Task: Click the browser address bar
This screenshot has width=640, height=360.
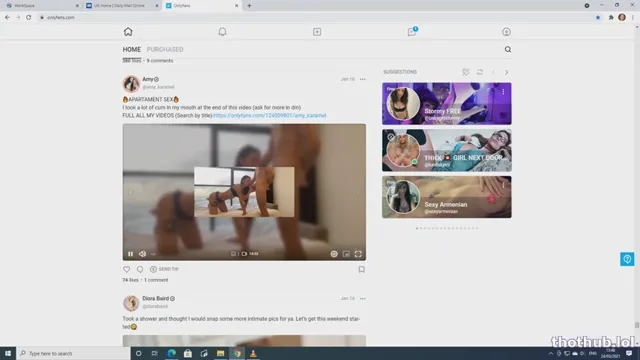Action: (x=314, y=18)
